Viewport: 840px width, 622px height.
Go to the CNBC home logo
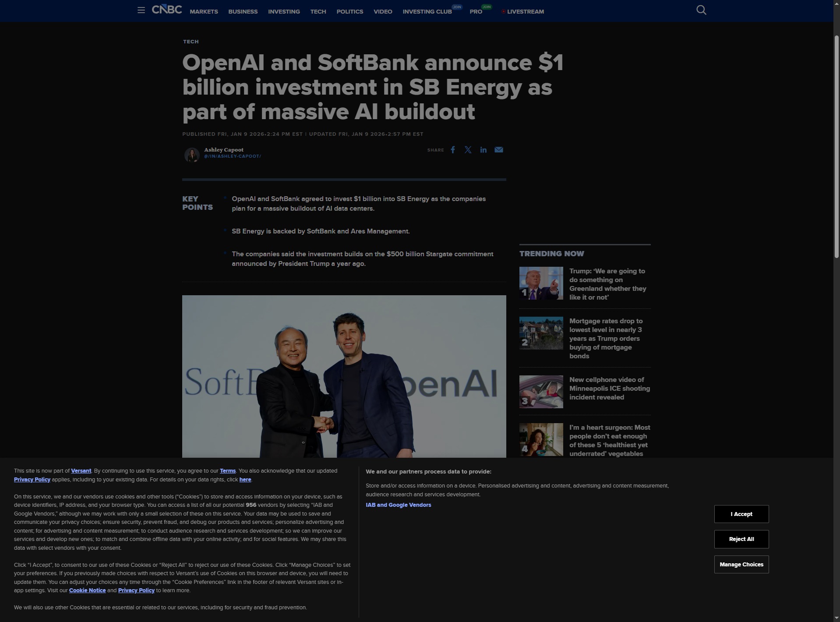pos(167,10)
